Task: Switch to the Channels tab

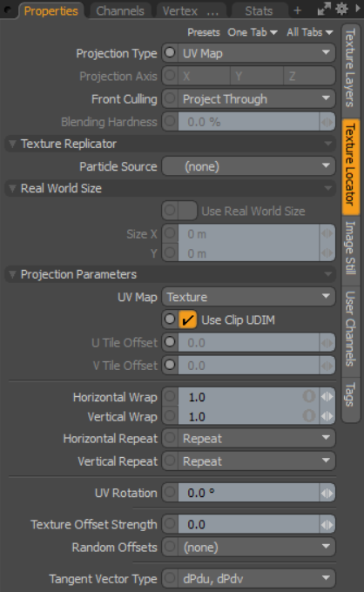Action: click(x=120, y=11)
